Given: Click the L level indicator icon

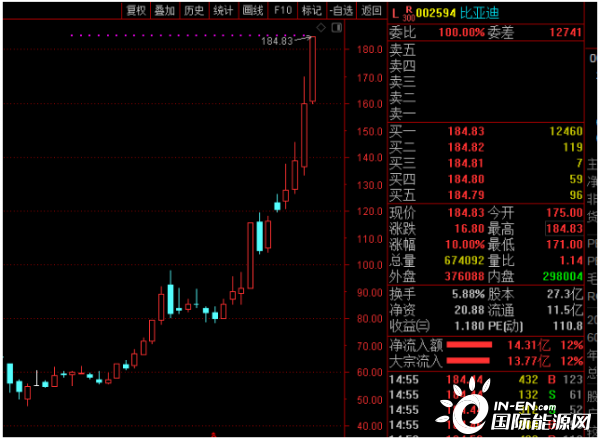Looking at the screenshot, I should [395, 15].
